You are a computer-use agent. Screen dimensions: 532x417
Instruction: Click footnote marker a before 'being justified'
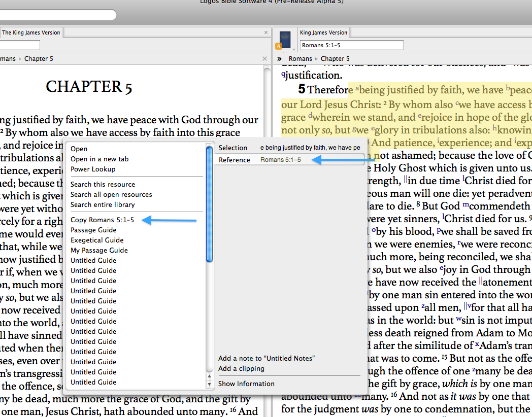[357, 89]
